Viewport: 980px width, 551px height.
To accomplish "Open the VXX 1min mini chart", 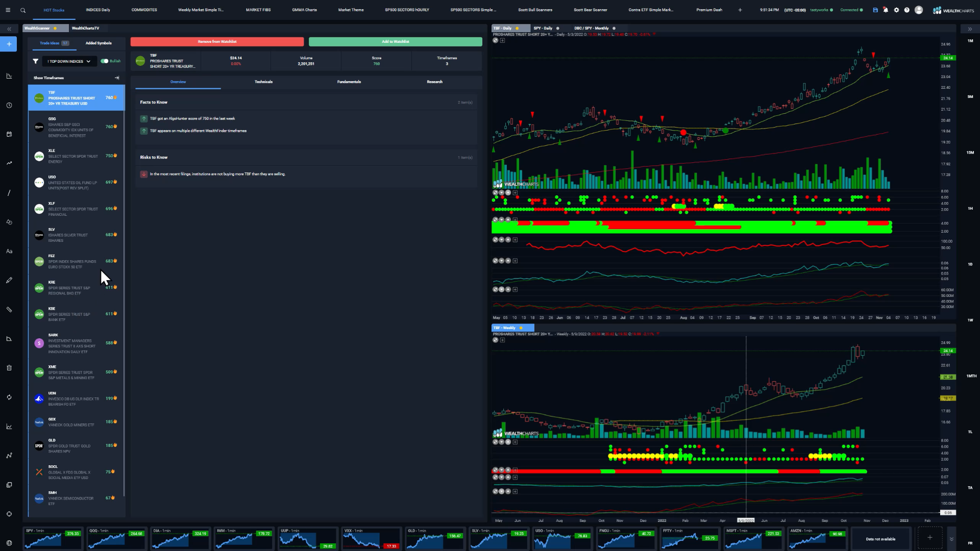I will [x=371, y=538].
